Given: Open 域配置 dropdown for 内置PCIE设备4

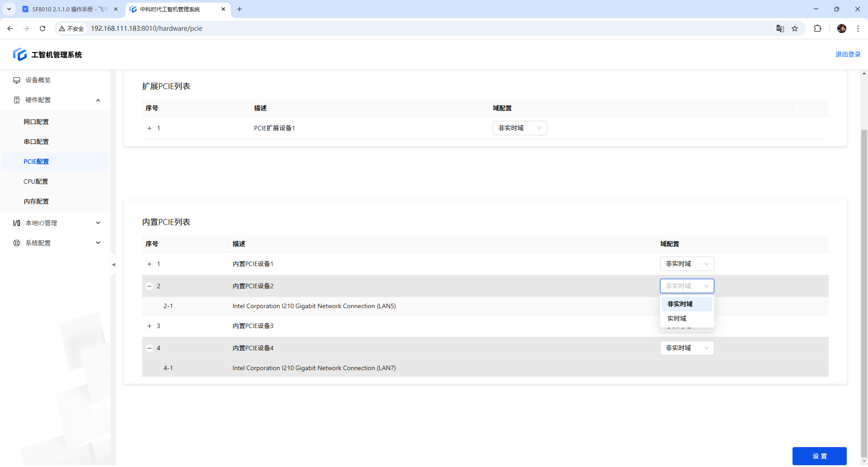Looking at the screenshot, I should tap(687, 348).
